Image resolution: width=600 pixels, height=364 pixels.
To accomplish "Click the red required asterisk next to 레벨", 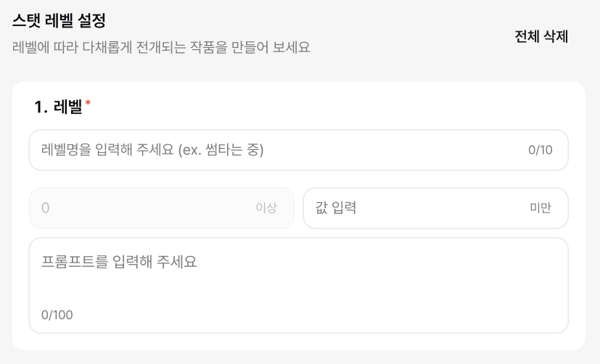I will click(88, 104).
